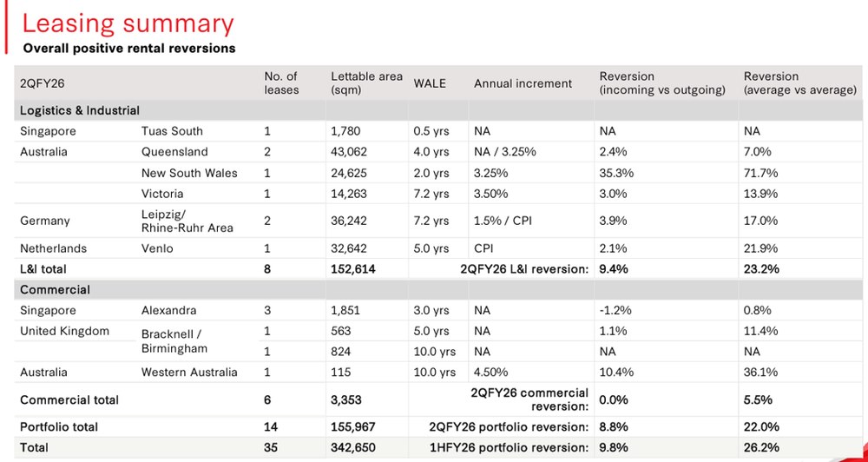Click the 'WALE' column header

pos(429,83)
